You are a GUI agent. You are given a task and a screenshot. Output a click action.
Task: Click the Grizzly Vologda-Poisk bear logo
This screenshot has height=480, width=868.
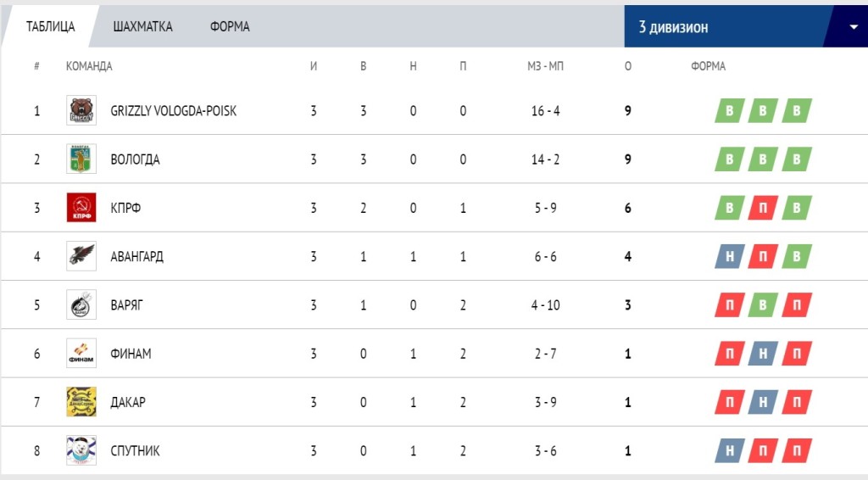(x=81, y=110)
